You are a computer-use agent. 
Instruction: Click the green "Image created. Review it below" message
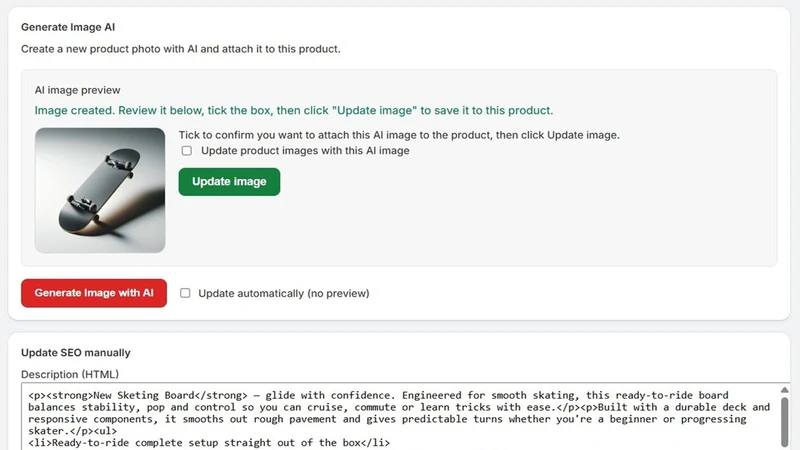pyautogui.click(x=294, y=110)
